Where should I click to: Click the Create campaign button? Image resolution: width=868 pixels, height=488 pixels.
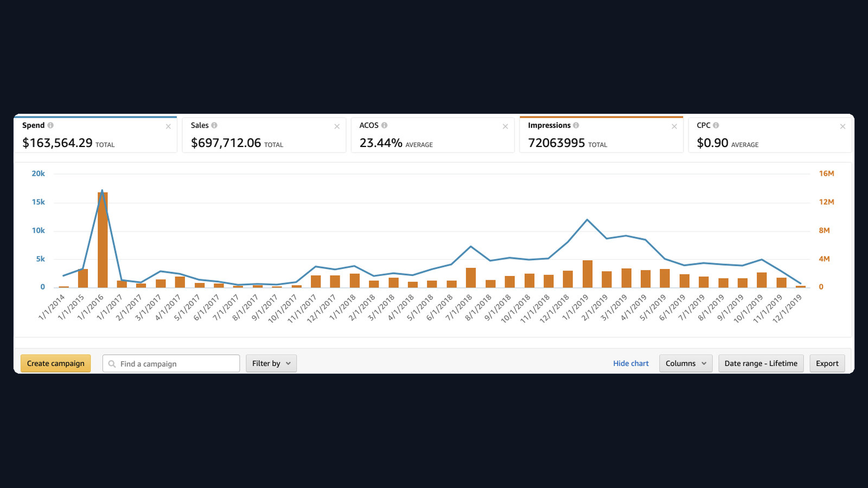(x=56, y=363)
